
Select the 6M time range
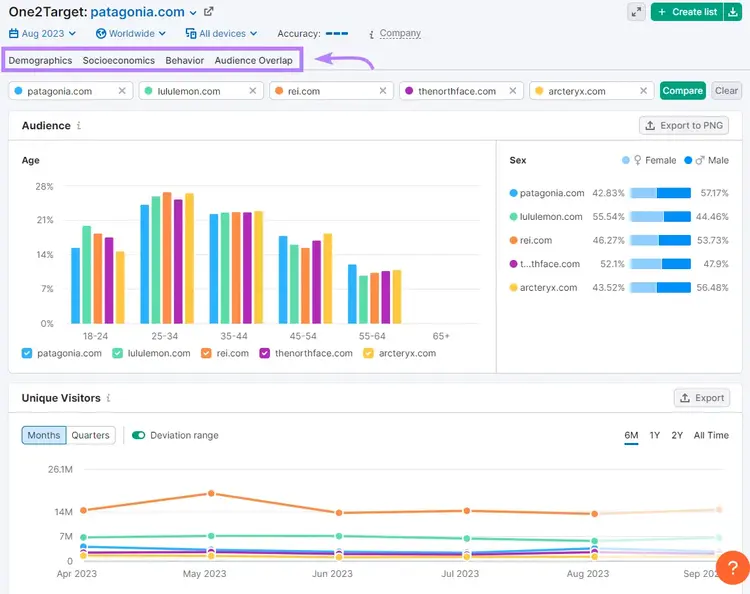631,435
